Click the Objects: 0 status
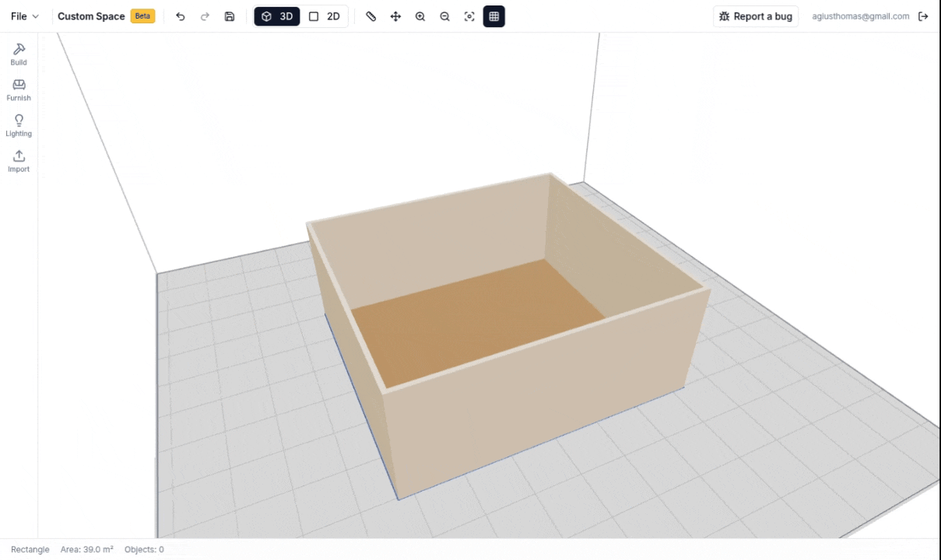 144,549
